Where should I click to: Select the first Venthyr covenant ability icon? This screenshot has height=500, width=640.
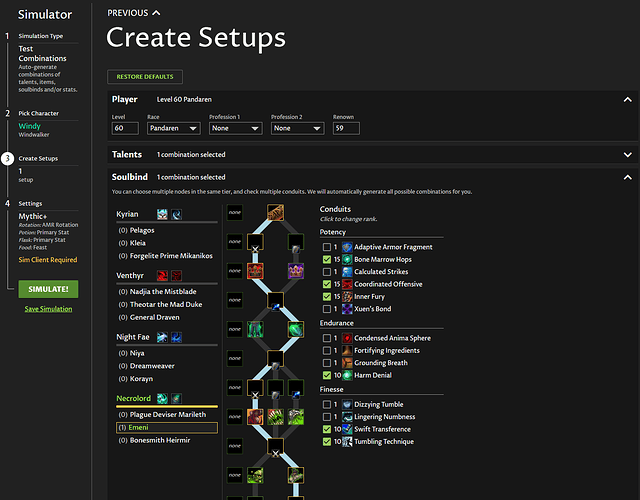click(x=162, y=276)
